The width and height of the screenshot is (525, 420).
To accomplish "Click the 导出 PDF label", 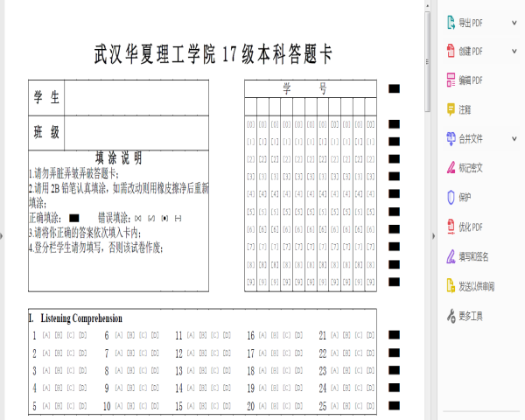I will point(471,23).
